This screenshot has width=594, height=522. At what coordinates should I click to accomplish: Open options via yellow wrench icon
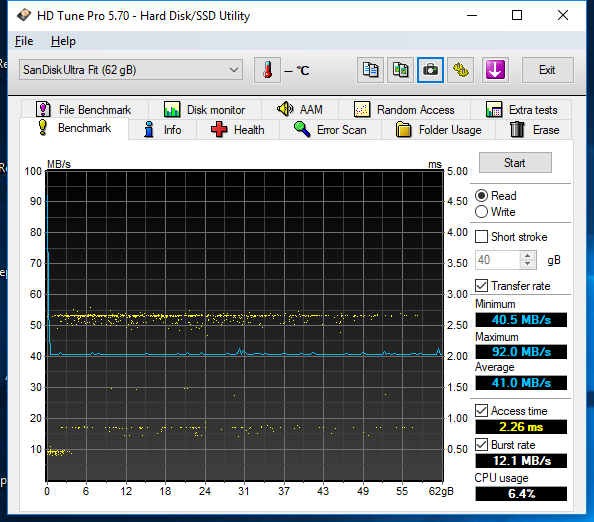(x=460, y=70)
